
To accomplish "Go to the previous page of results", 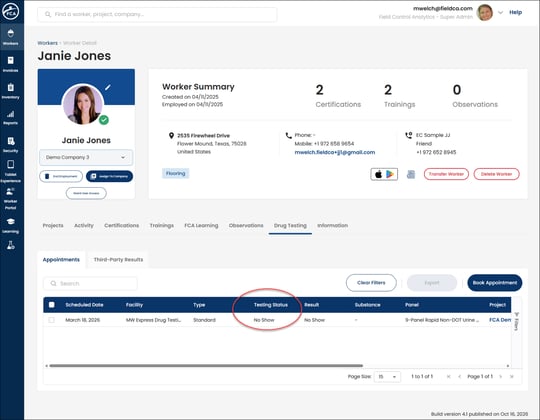I will [x=459, y=377].
